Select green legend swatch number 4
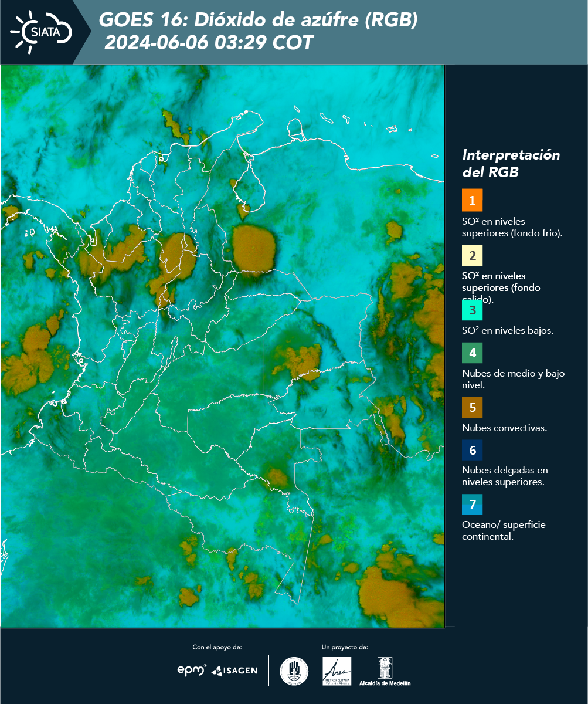This screenshot has width=588, height=704. [x=472, y=353]
